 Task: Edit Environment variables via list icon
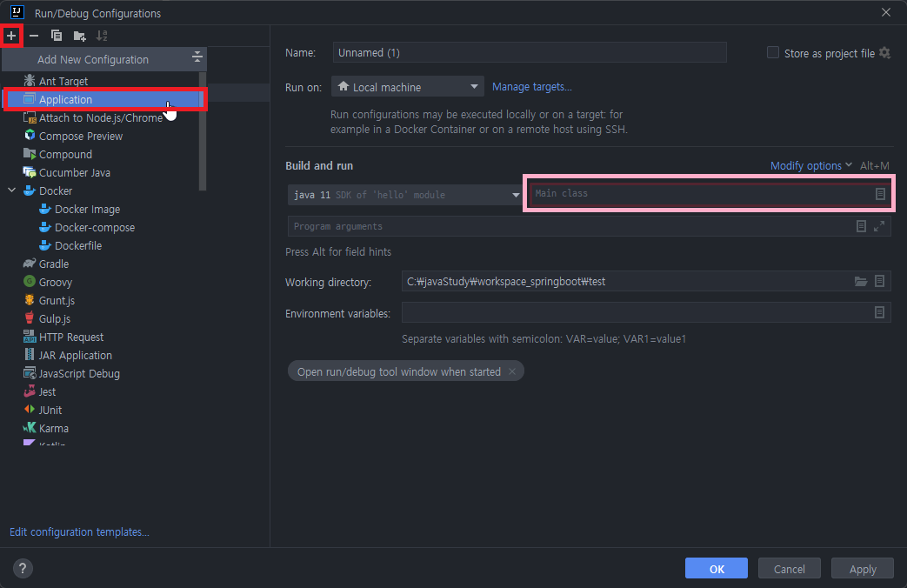(x=879, y=312)
